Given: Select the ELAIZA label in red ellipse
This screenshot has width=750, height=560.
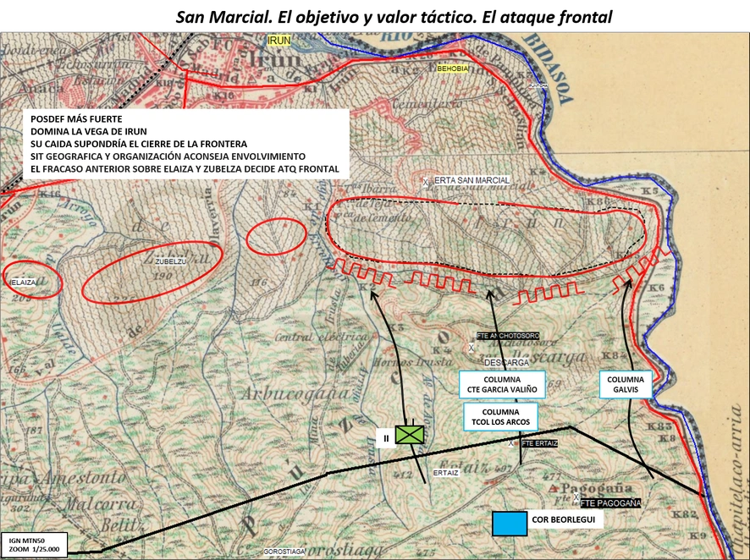Looking at the screenshot, I should point(23,283).
